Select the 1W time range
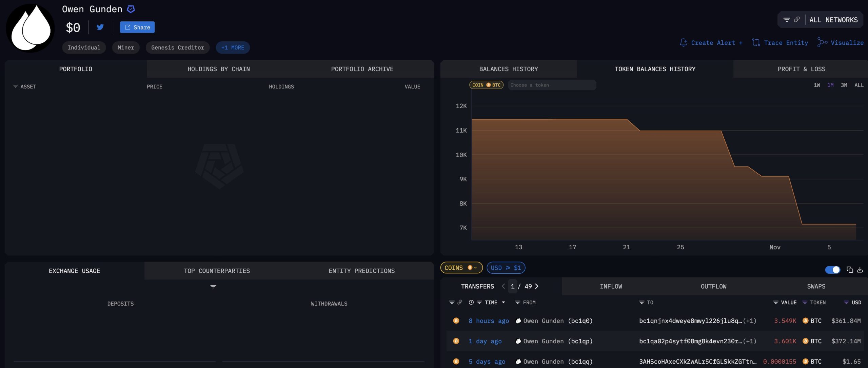This screenshot has height=368, width=868. click(x=817, y=85)
